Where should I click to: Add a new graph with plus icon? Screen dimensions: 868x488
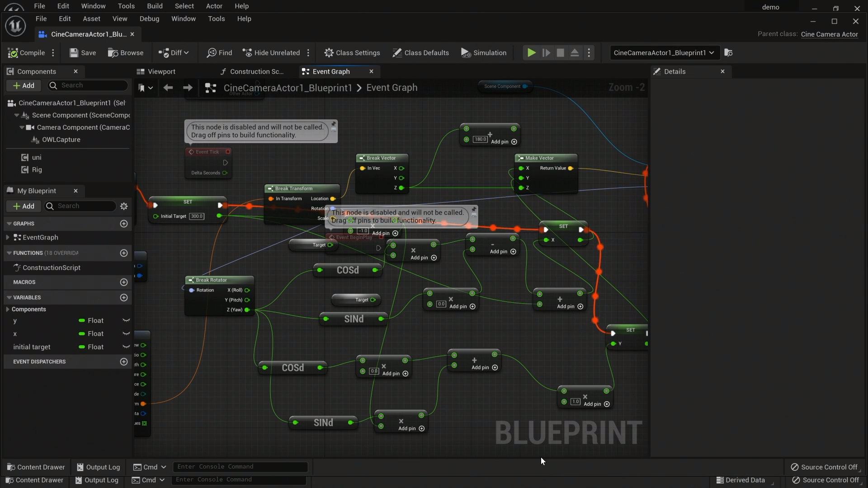pyautogui.click(x=124, y=224)
